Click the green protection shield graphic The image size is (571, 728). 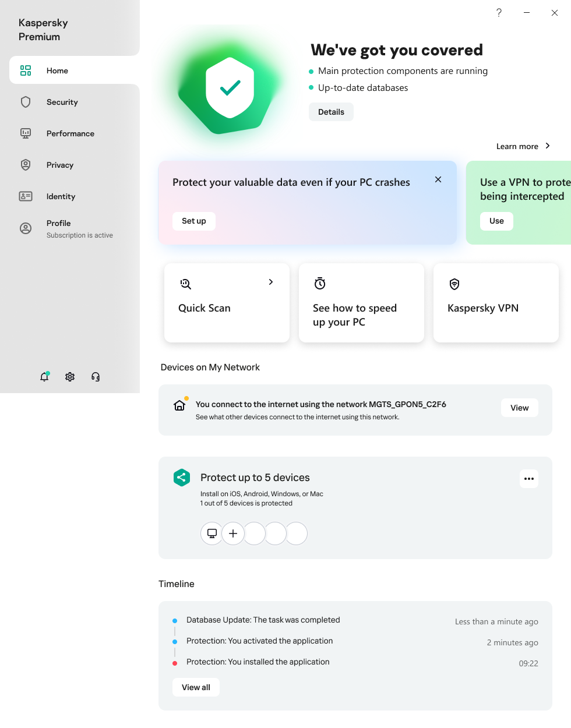(230, 88)
